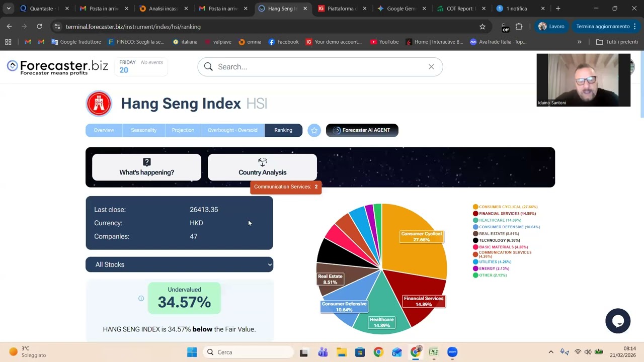Open the Lavoro profile menu
The width and height of the screenshot is (644, 362).
coord(551,27)
